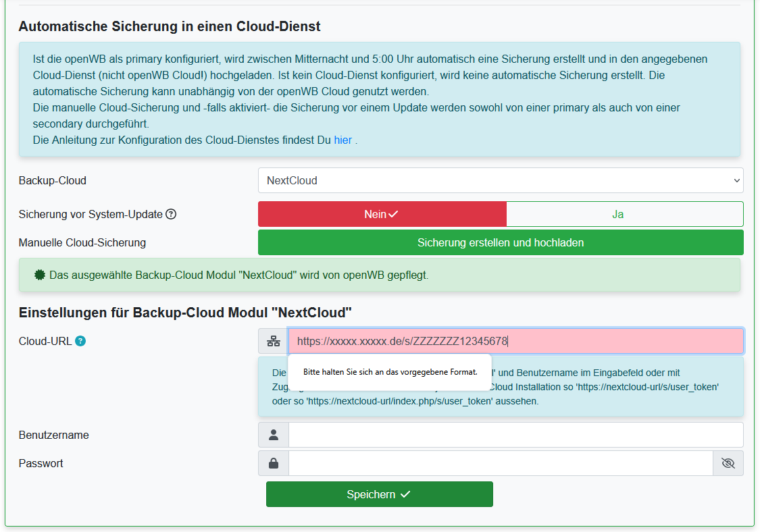Viewport: 760px width, 532px height.
Task: Select NextCloud in the Backup-Cloud combo box
Action: click(x=500, y=180)
